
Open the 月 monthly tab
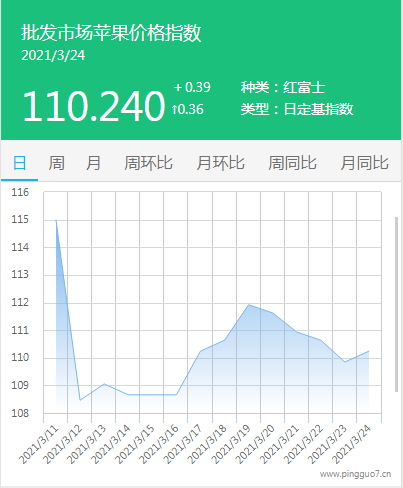[x=93, y=163]
